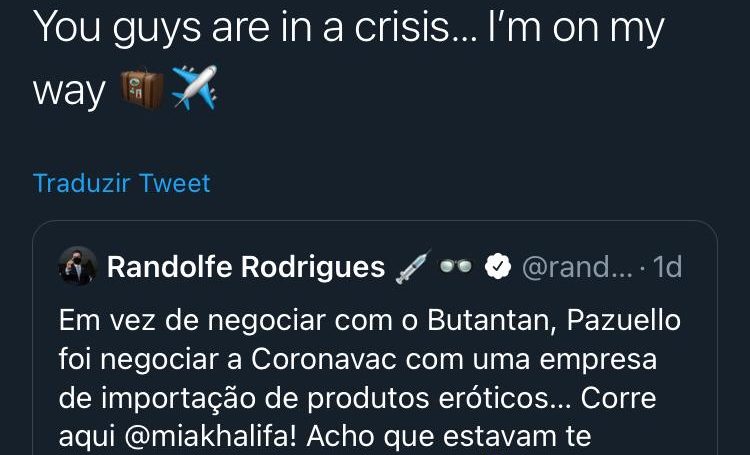
Task: Click the name Pazuello in quoted tweet
Action: click(624, 320)
